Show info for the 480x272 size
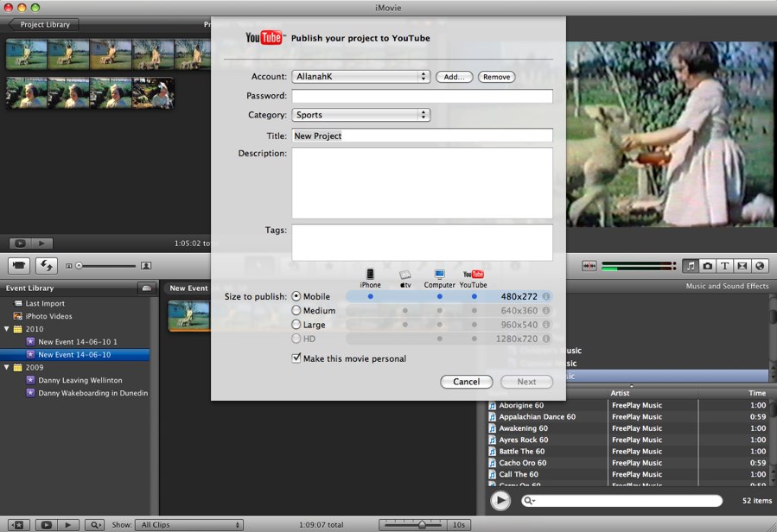The image size is (777, 532). 546,296
